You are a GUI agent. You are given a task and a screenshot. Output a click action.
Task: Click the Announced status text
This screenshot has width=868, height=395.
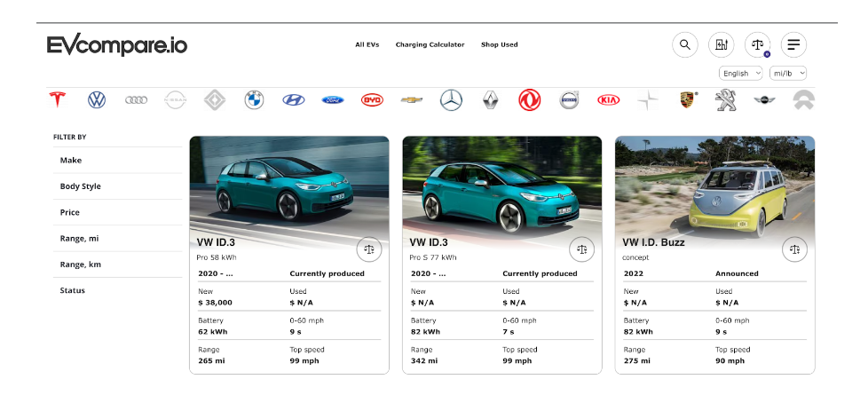click(737, 273)
